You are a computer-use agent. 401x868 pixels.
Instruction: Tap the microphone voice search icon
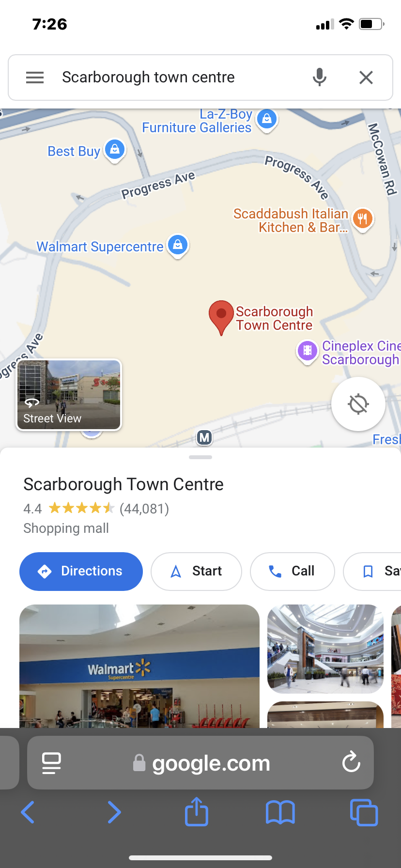[x=319, y=77]
